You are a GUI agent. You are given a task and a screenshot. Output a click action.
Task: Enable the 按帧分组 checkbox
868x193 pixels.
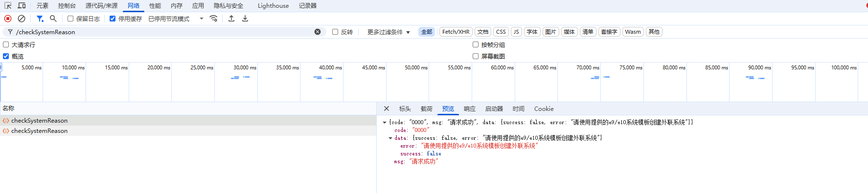click(476, 44)
